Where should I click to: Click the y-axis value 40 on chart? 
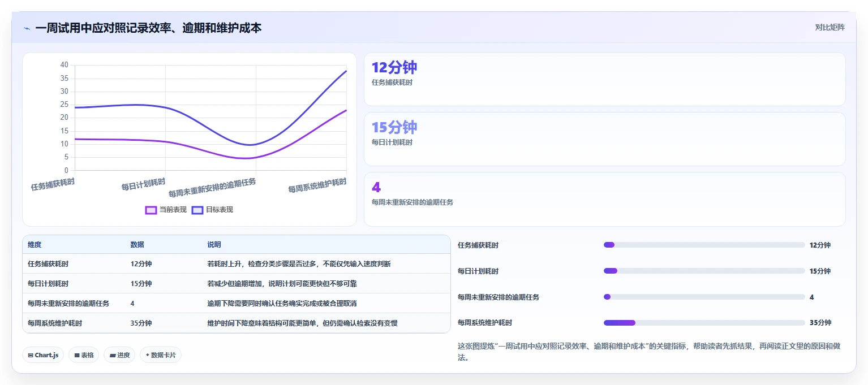64,65
